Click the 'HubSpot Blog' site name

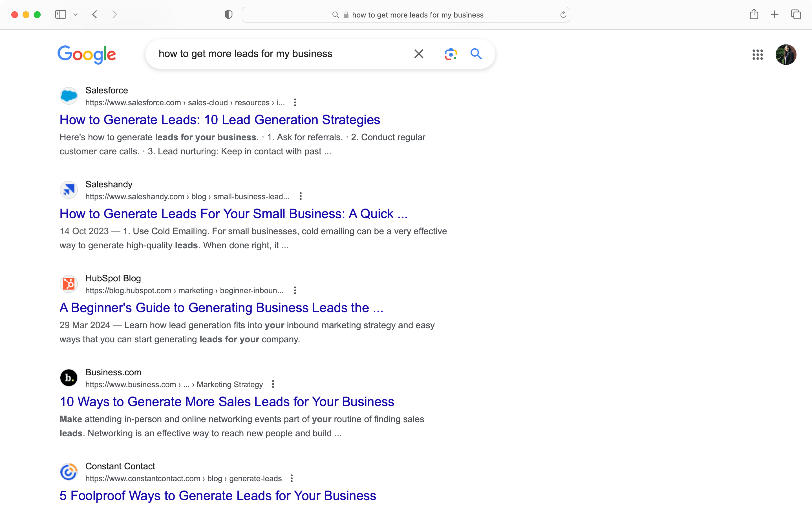click(x=113, y=278)
